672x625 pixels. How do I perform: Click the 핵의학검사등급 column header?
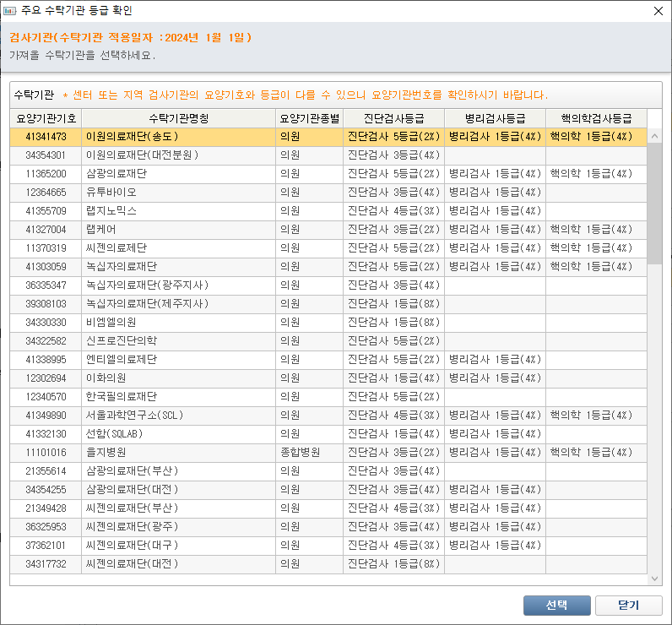tap(596, 118)
